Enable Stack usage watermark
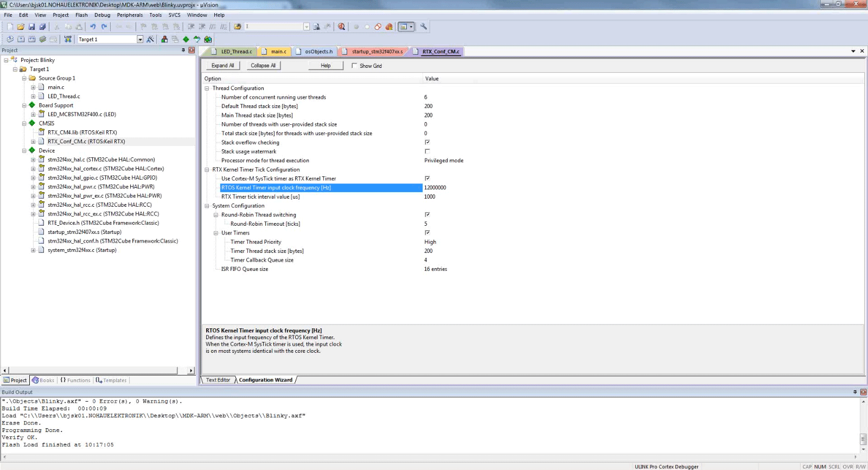Screen dimensions: 868x470 pyautogui.click(x=427, y=151)
